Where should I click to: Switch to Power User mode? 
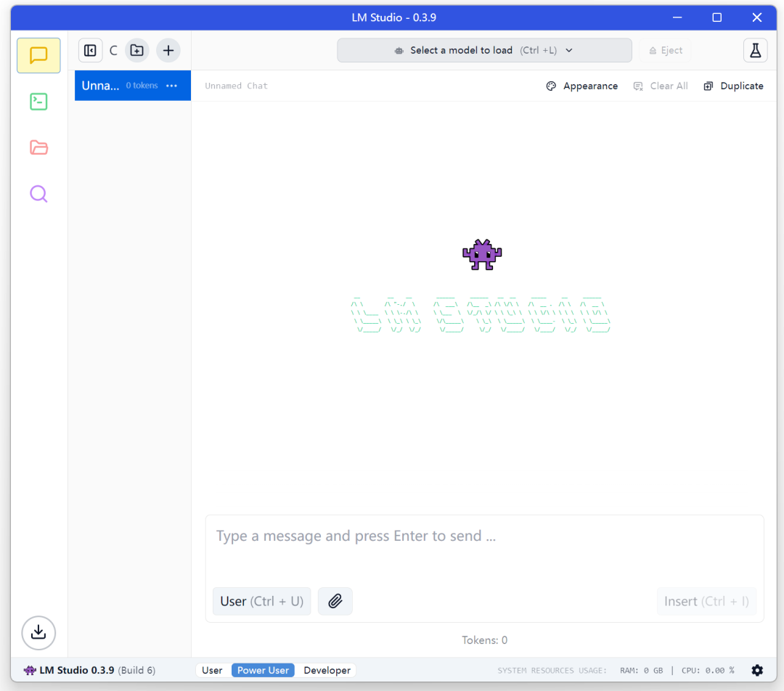263,670
